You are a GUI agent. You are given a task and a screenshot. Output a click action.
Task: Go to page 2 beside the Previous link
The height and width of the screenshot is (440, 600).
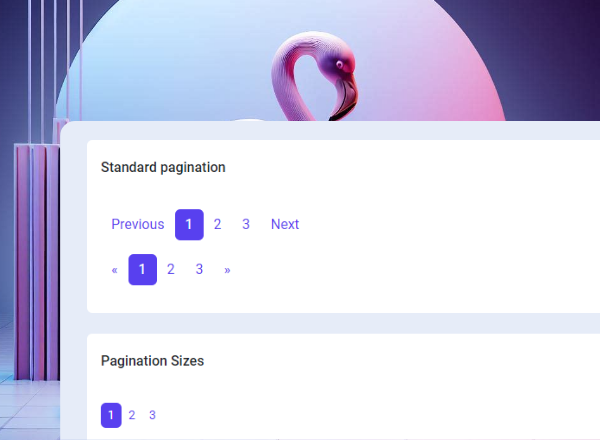pyautogui.click(x=217, y=224)
